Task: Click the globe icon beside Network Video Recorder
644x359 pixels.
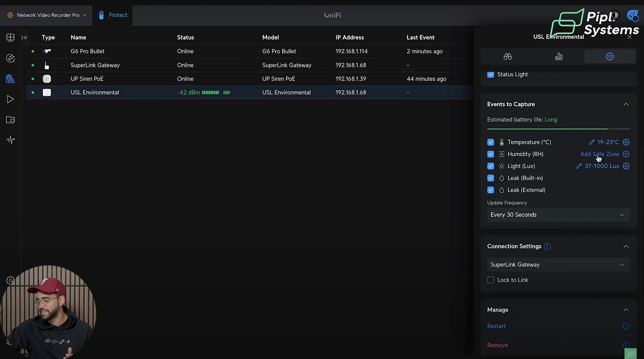Action: click(10, 15)
